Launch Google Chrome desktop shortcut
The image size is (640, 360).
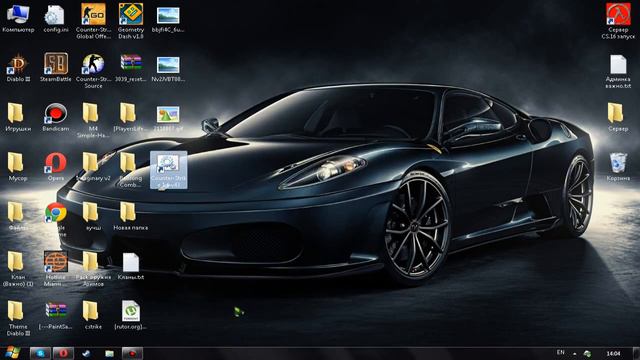[x=56, y=219]
